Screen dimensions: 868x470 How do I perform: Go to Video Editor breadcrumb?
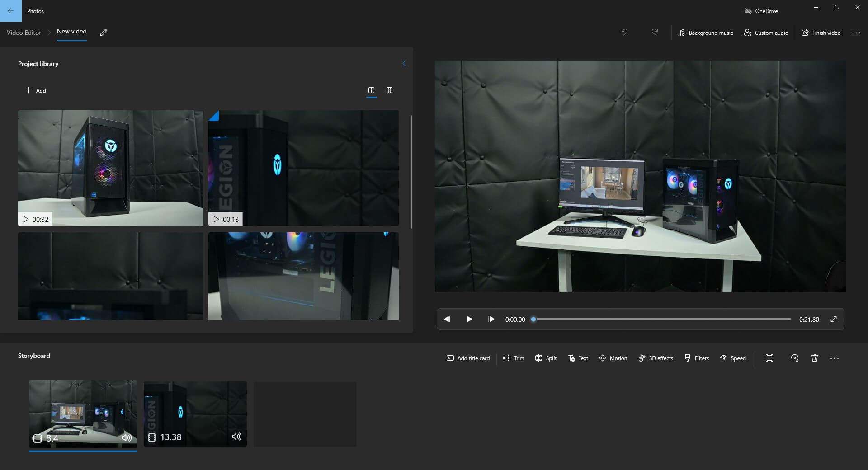tap(24, 33)
